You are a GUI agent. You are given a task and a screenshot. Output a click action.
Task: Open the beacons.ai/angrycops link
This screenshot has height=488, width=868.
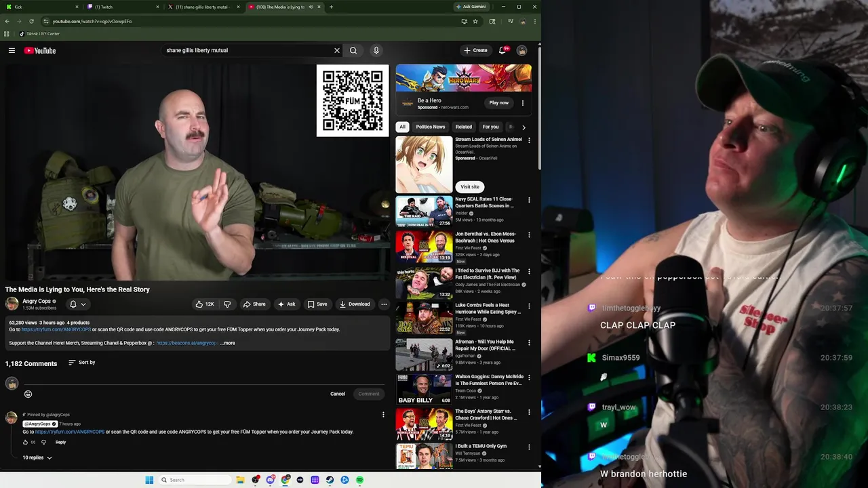tap(187, 343)
